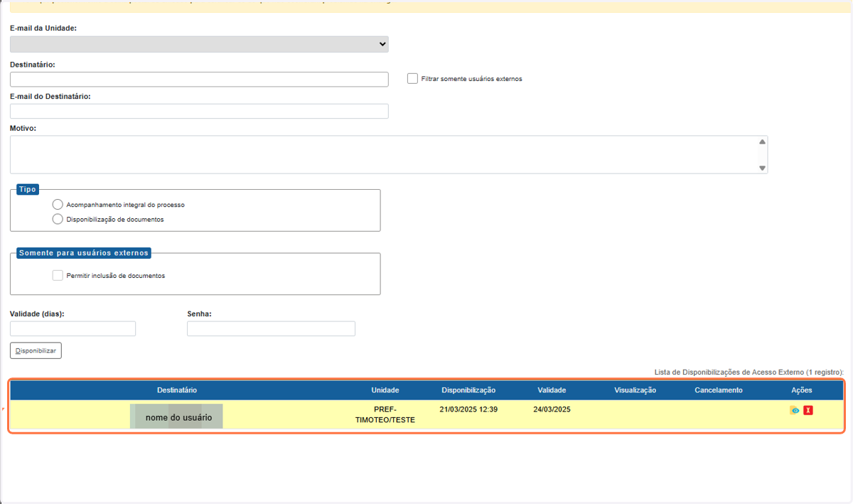Image resolution: width=853 pixels, height=504 pixels.
Task: Click the Destinatário column header
Action: (177, 390)
